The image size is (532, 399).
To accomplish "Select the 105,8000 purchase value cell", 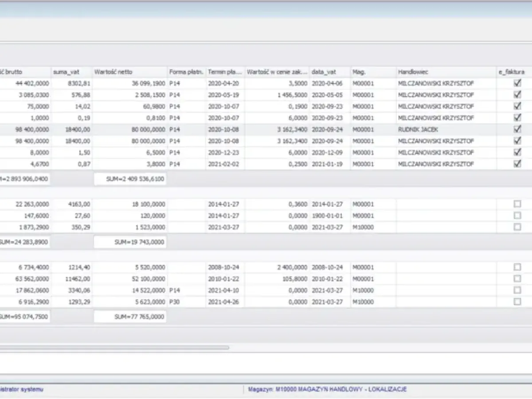I will pos(278,279).
